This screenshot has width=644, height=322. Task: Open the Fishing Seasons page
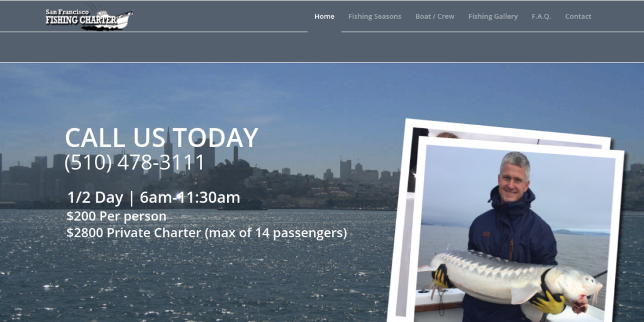pyautogui.click(x=375, y=16)
